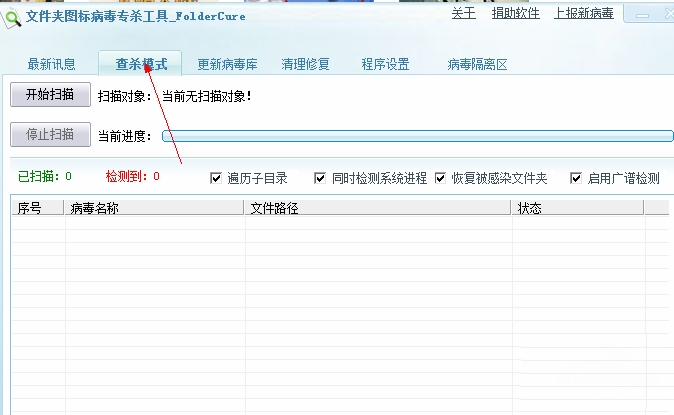Image resolution: width=674 pixels, height=415 pixels.
Task: Click the FolderCure magnifier app icon
Action: pos(12,17)
